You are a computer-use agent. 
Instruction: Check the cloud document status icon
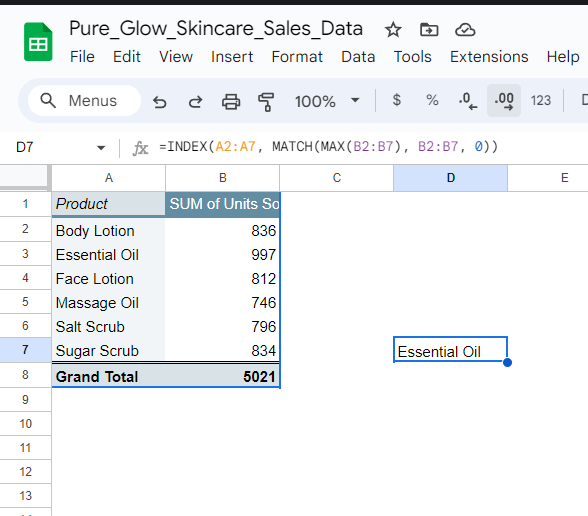(465, 30)
